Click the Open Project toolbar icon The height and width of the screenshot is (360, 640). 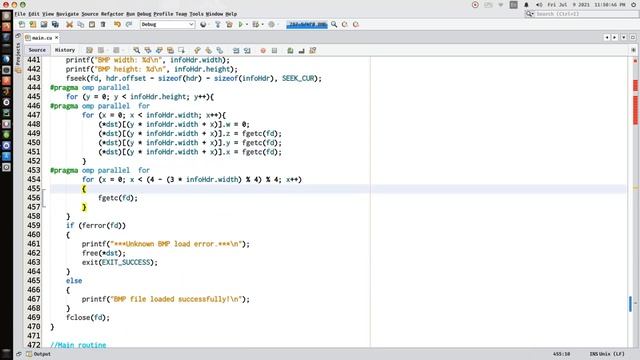[44, 24]
